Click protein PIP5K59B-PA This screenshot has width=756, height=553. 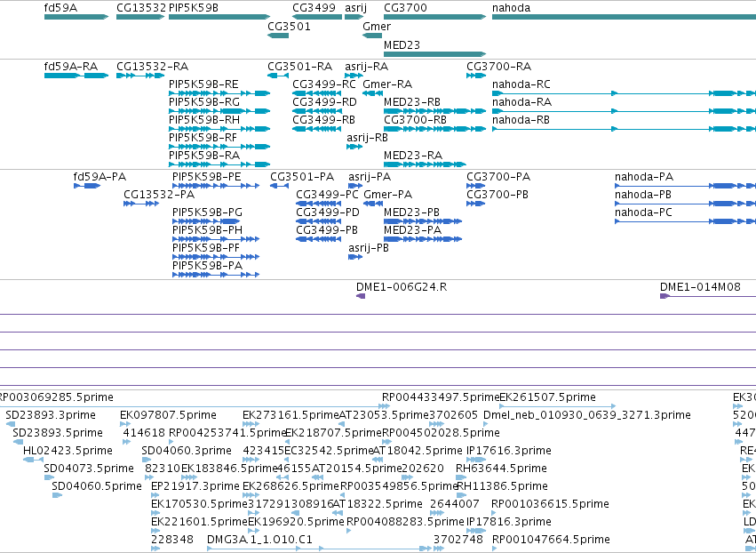click(216, 275)
